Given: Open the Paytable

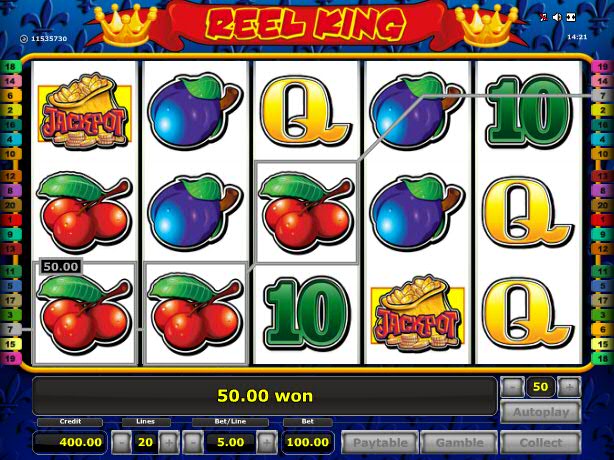Looking at the screenshot, I should tap(380, 443).
